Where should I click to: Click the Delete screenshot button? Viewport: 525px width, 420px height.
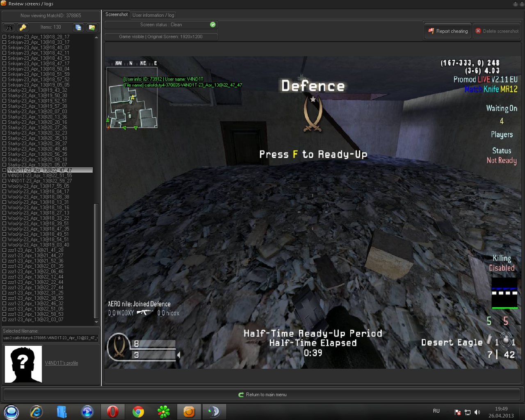pos(497,31)
